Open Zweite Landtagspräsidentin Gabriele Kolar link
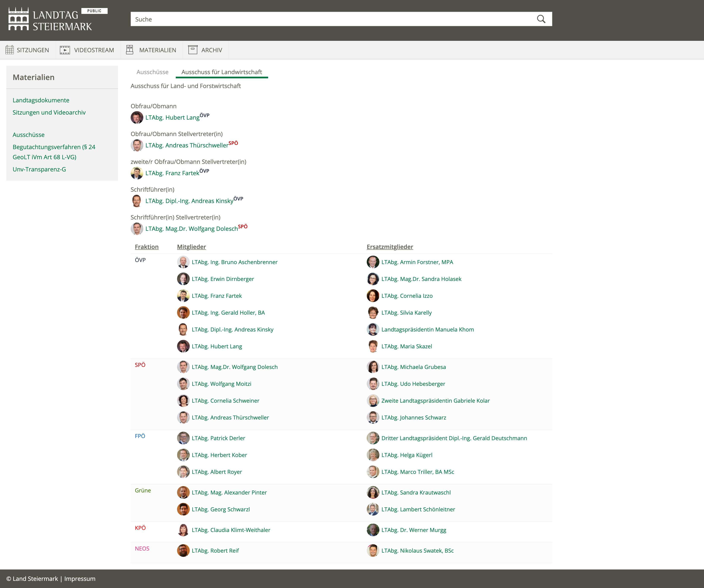Viewport: 704px width, 588px height. [x=435, y=401]
